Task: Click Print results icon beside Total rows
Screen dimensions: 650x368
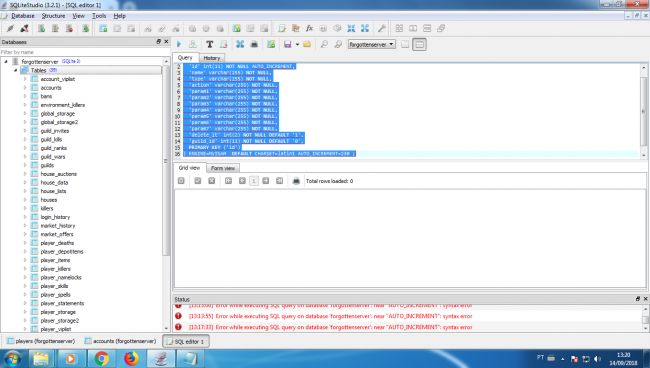Action: (x=296, y=181)
